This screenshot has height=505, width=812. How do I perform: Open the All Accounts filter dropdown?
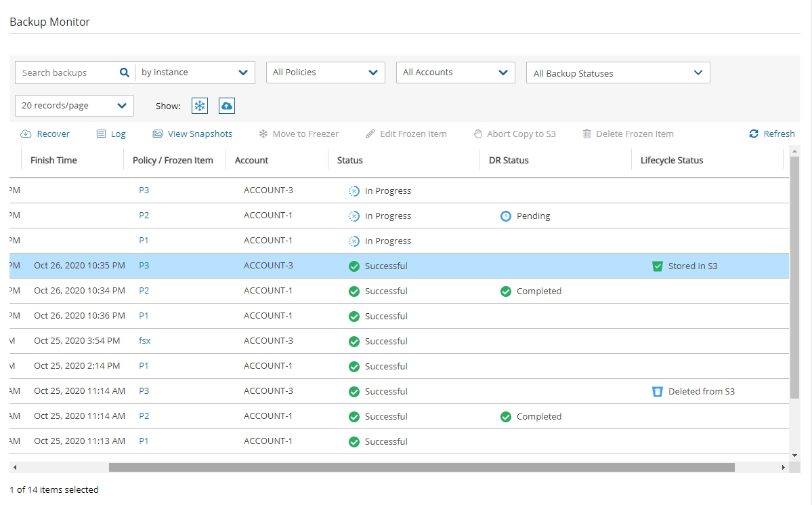pyautogui.click(x=455, y=73)
